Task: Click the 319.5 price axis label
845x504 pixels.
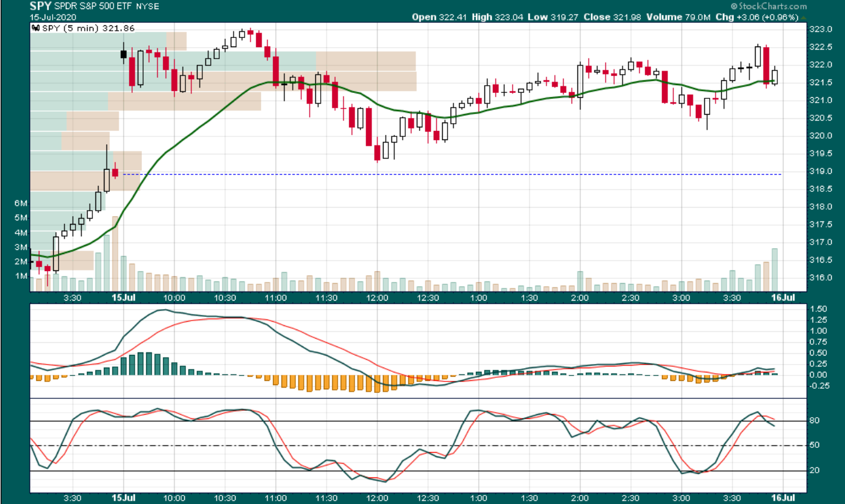Action: 820,153
